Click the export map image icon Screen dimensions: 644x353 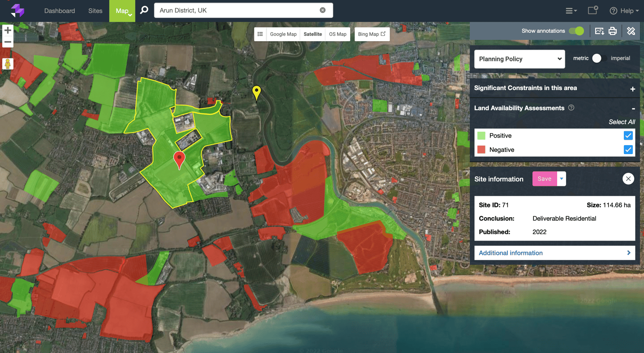click(x=600, y=31)
